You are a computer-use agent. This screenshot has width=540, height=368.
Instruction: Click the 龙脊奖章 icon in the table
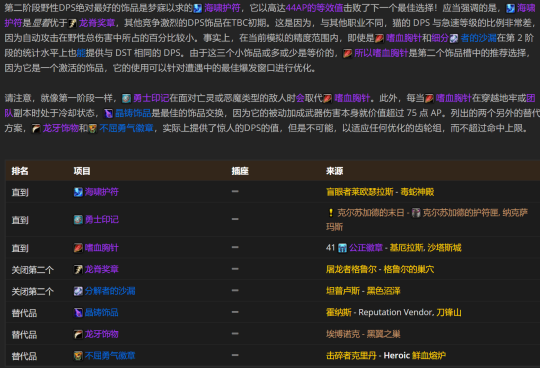pyautogui.click(x=78, y=270)
